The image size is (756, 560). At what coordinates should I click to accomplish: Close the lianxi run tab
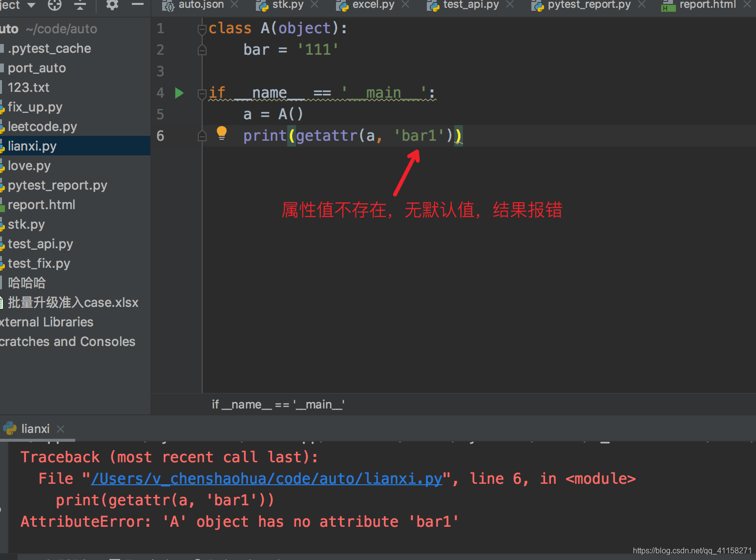pos(61,429)
